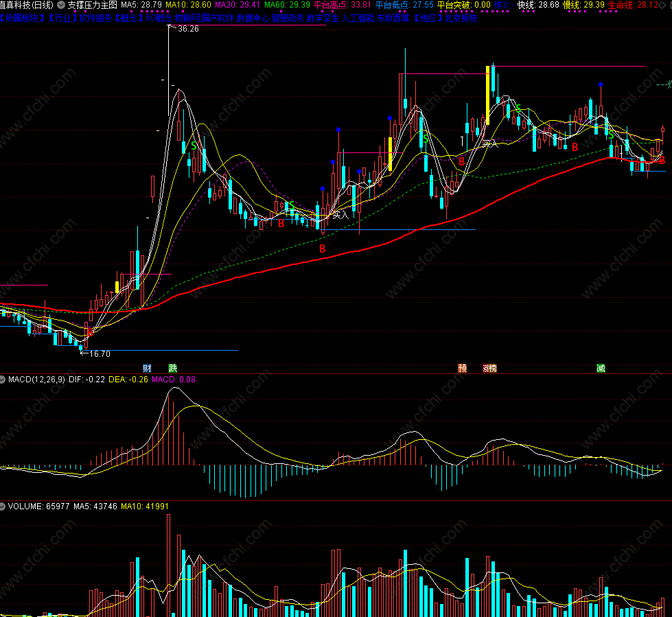672x617 pixels.
Task: Click the MACD(12,26,9) indicator label
Action: pyautogui.click(x=36, y=380)
